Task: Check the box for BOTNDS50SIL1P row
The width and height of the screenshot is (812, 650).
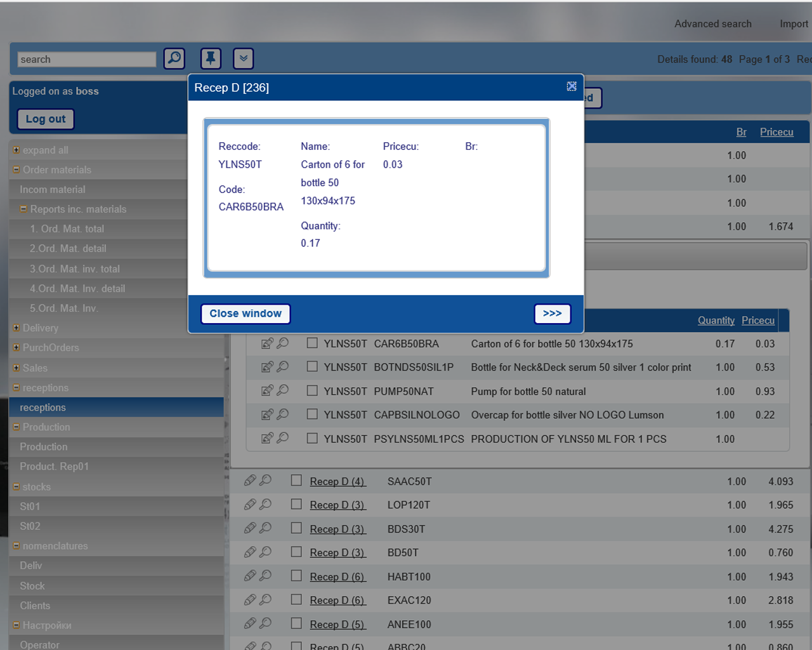Action: 312,366
